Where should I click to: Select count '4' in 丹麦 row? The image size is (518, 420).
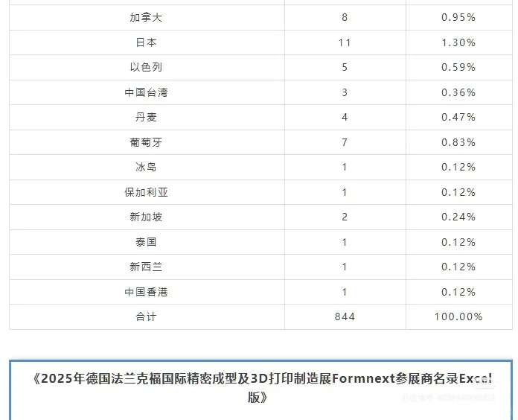345,118
